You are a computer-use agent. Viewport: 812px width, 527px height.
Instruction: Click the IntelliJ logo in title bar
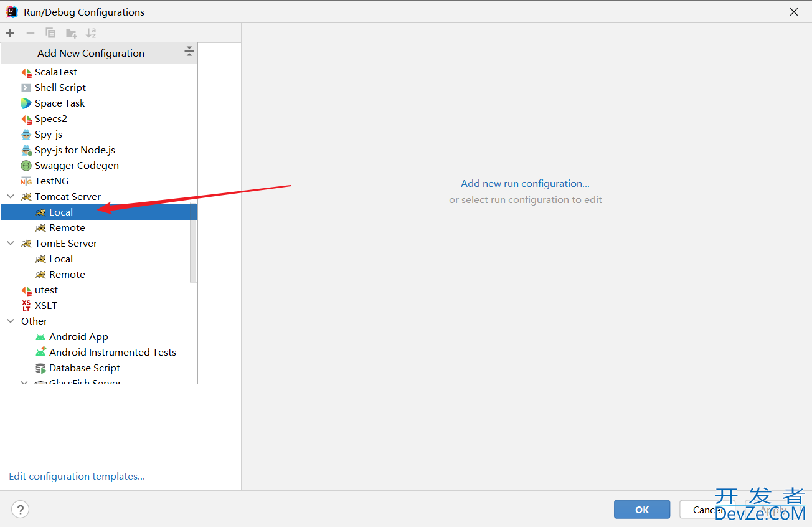click(12, 12)
